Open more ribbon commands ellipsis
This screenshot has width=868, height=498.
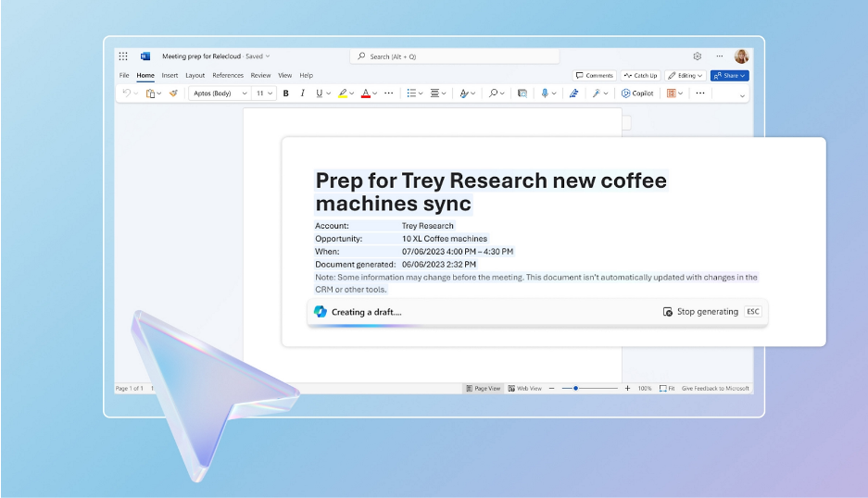click(700, 93)
